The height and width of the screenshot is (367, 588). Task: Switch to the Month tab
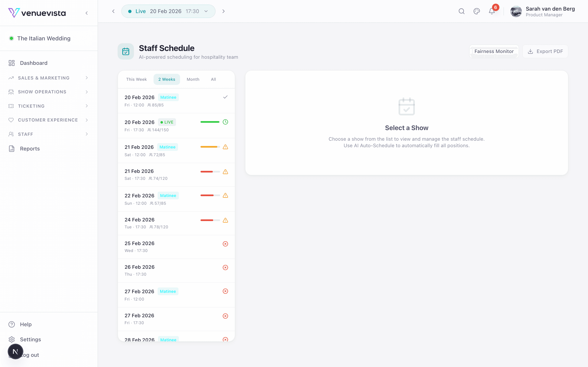coord(193,79)
